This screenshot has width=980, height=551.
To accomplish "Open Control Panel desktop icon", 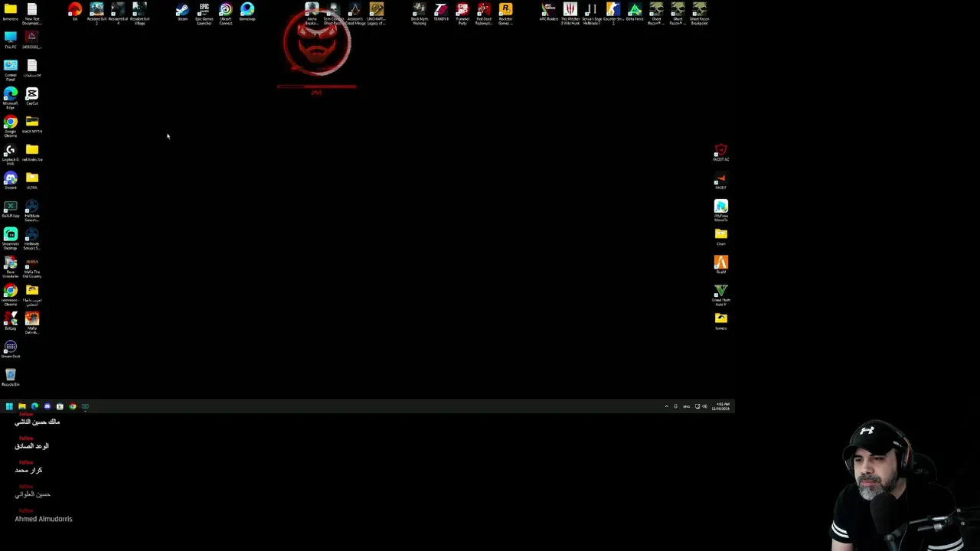I will coord(10,70).
